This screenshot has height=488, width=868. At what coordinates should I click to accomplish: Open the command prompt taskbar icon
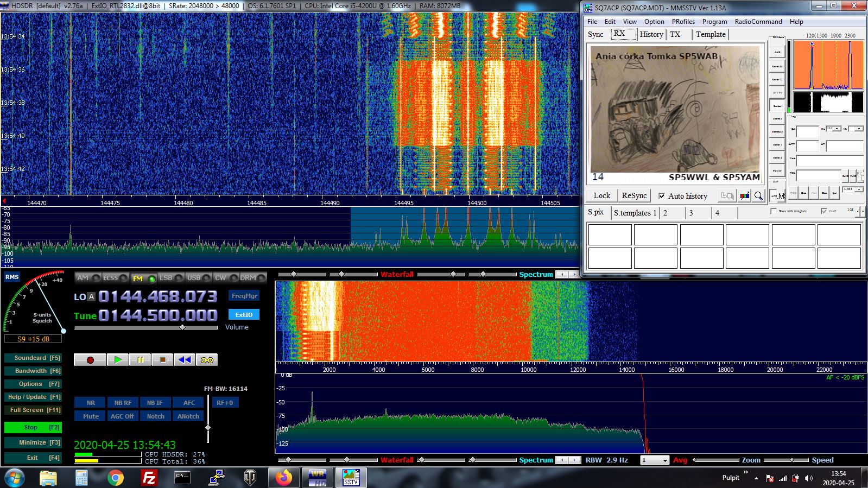[182, 478]
